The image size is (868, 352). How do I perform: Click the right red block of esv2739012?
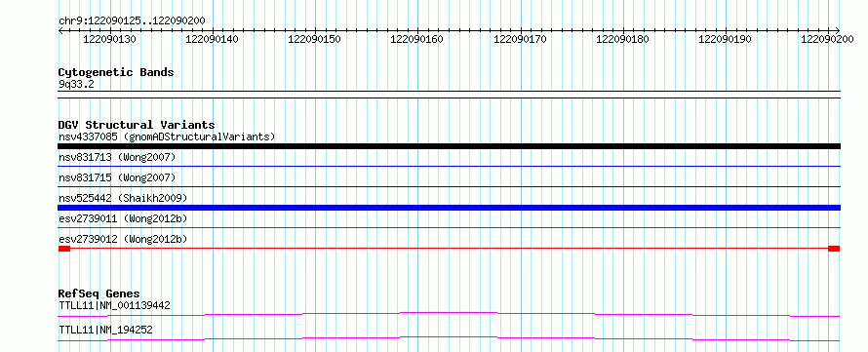pos(834,249)
